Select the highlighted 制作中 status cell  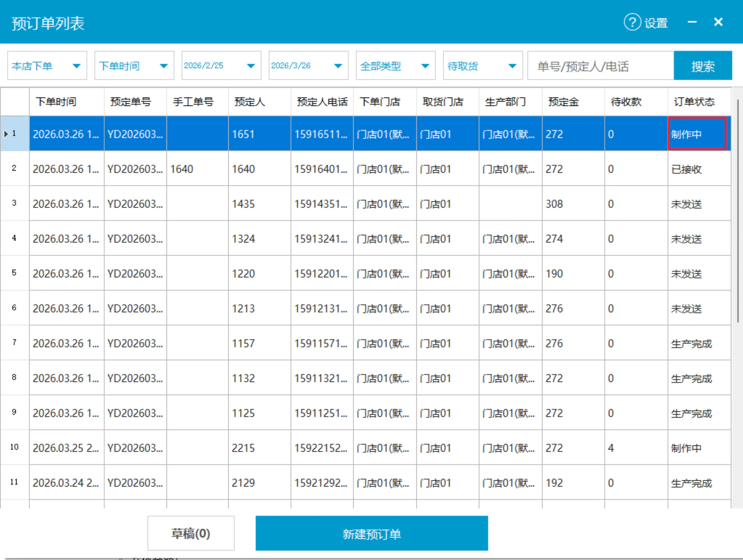[x=697, y=134]
